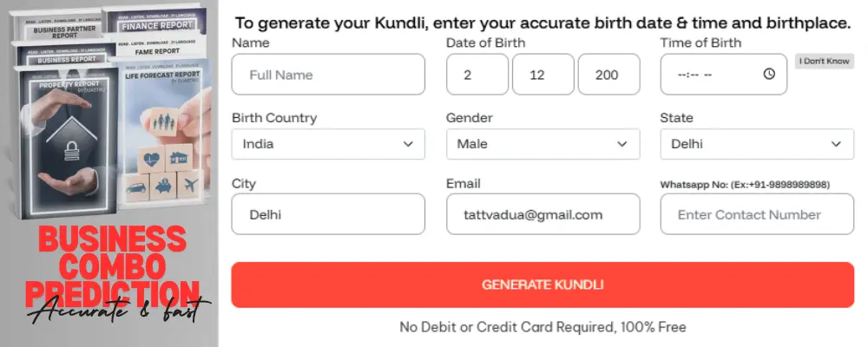Click the State dropdown chevron arrow
The width and height of the screenshot is (868, 347).
click(x=836, y=144)
